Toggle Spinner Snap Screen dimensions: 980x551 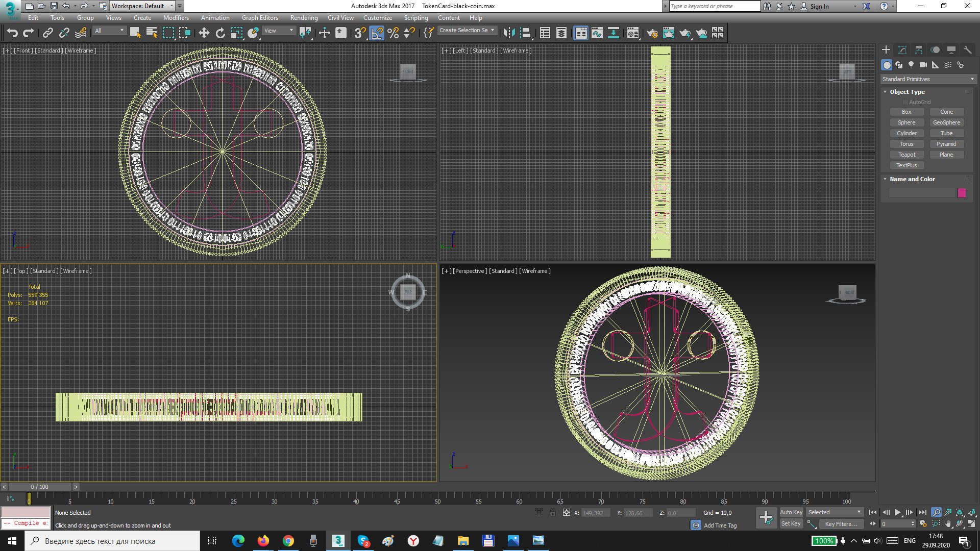409,33
